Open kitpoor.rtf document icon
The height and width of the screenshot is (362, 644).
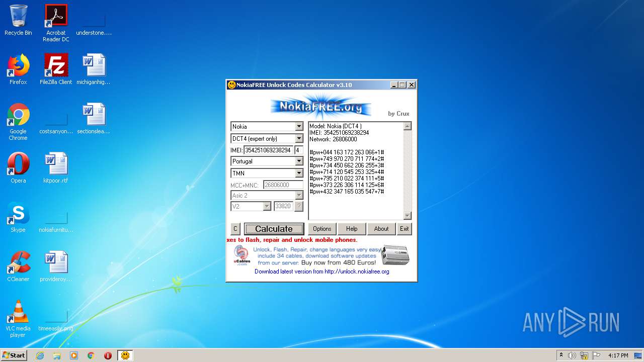(56, 168)
